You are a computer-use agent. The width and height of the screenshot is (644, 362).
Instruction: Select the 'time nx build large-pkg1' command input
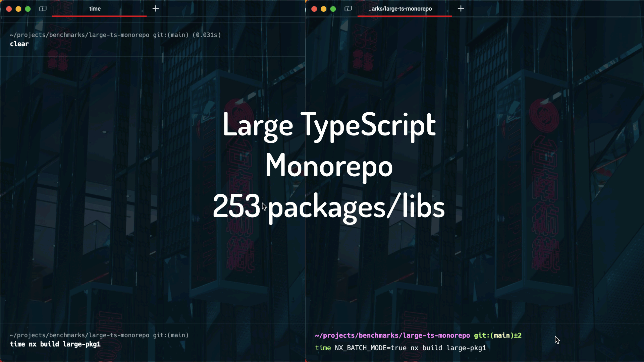point(55,344)
